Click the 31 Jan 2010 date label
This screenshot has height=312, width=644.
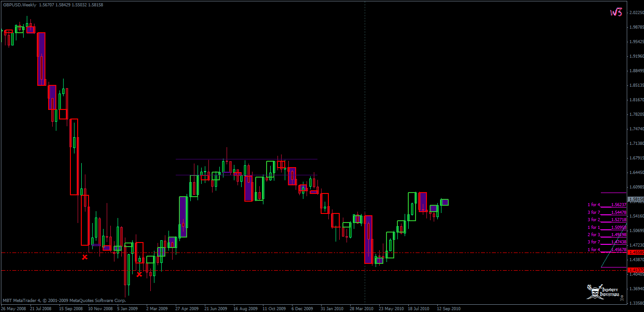pos(332,308)
